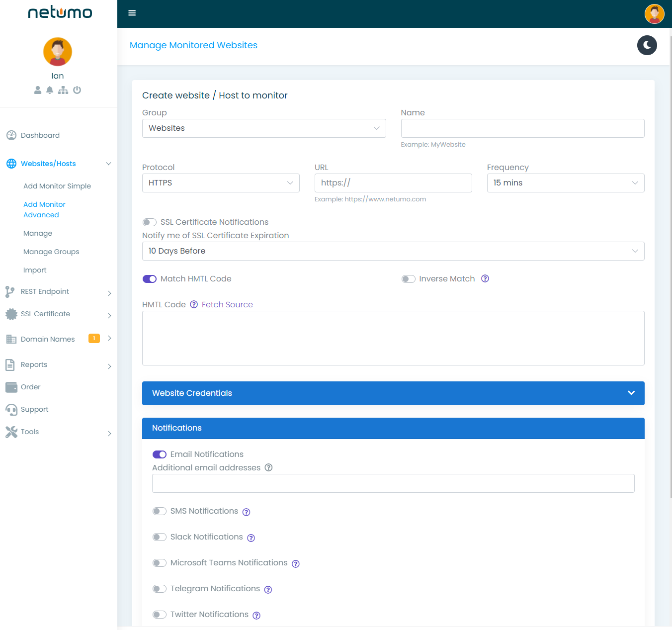Disable the Match HMTL Code toggle
The height and width of the screenshot is (630, 672).
click(150, 279)
